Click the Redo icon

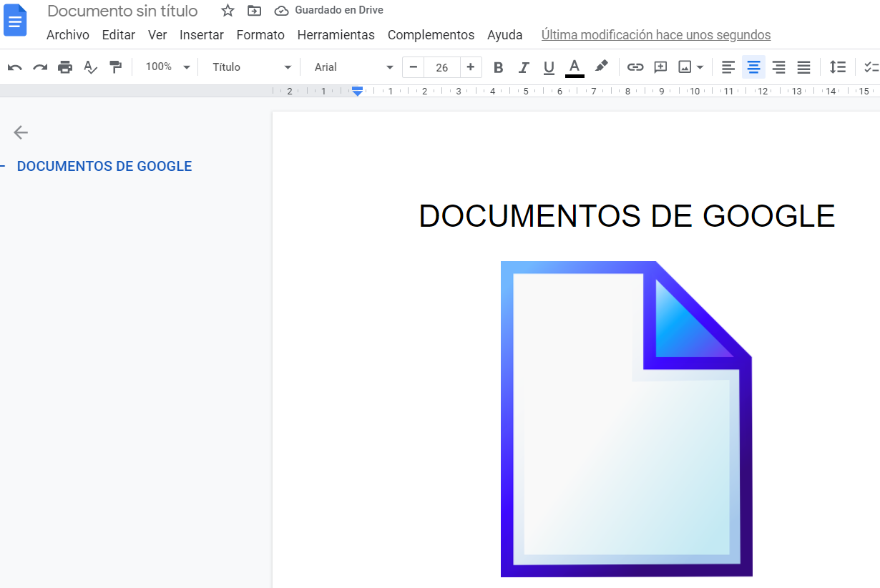(x=39, y=67)
